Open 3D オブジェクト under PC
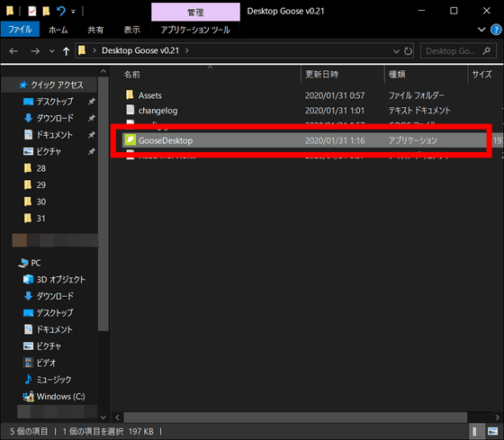The height and width of the screenshot is (440, 504). 54,279
